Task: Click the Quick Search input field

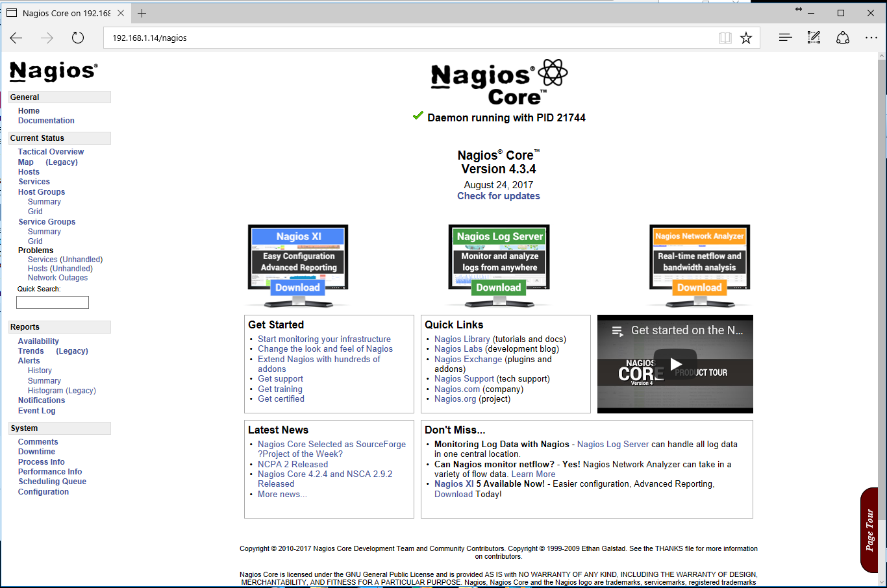Action: [x=53, y=302]
